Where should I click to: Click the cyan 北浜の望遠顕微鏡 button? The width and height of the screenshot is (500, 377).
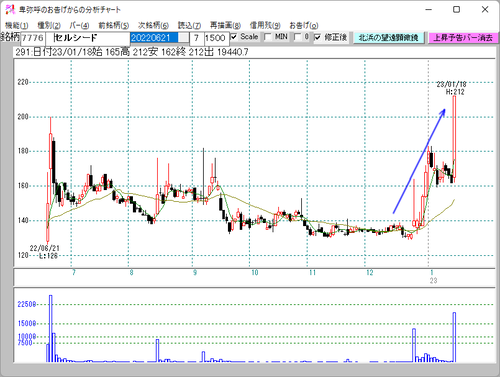pos(389,38)
